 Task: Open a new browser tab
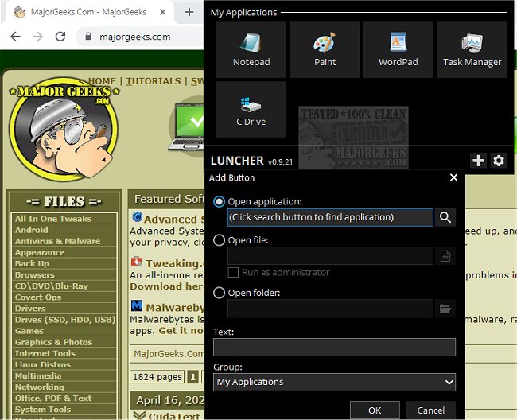coord(189,12)
